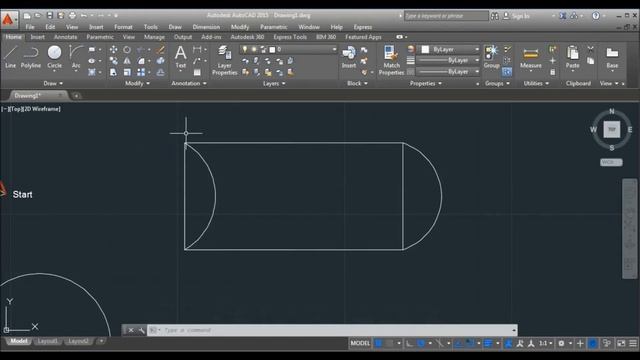Click the Insert block icon

click(x=349, y=57)
